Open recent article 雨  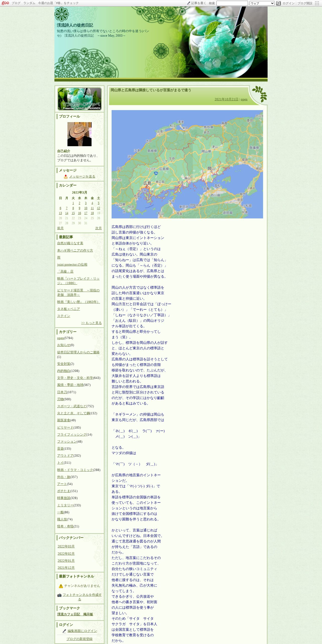point(59,258)
